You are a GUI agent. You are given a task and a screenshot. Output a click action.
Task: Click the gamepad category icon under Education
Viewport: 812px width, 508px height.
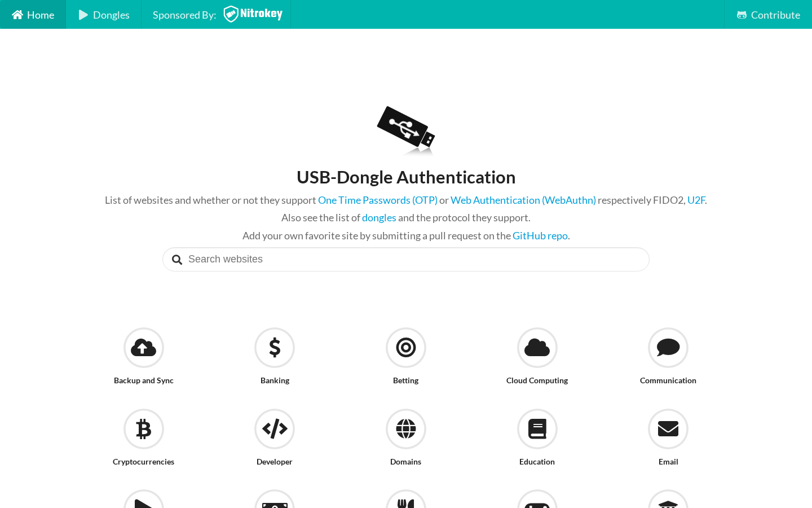click(537, 499)
